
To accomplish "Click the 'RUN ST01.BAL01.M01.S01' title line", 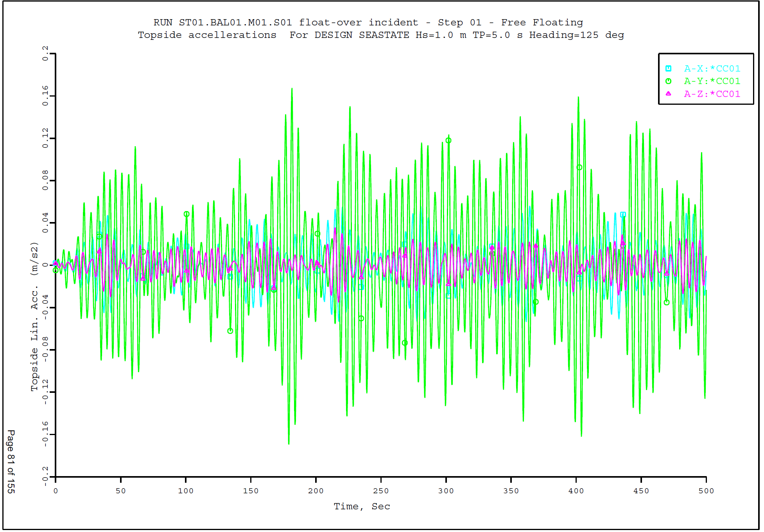I will tap(368, 23).
